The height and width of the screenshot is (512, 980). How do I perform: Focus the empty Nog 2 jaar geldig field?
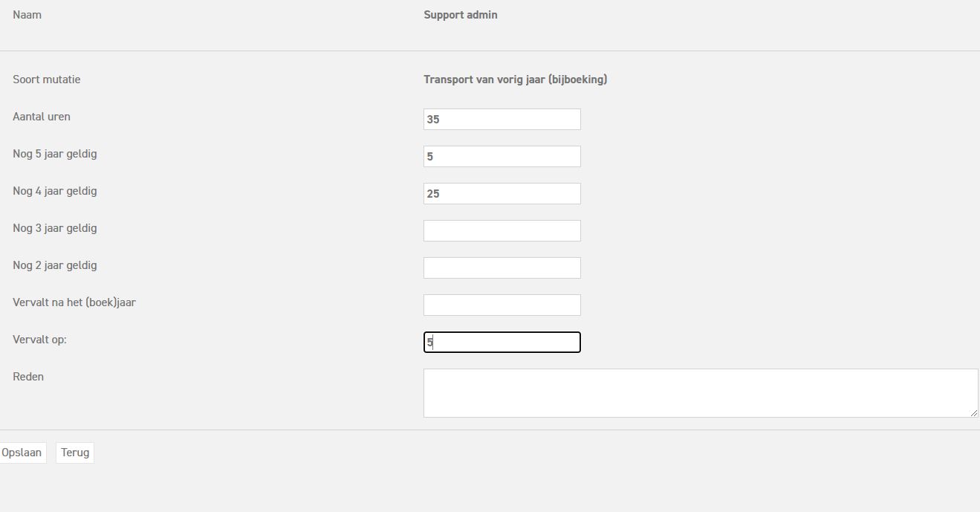502,268
